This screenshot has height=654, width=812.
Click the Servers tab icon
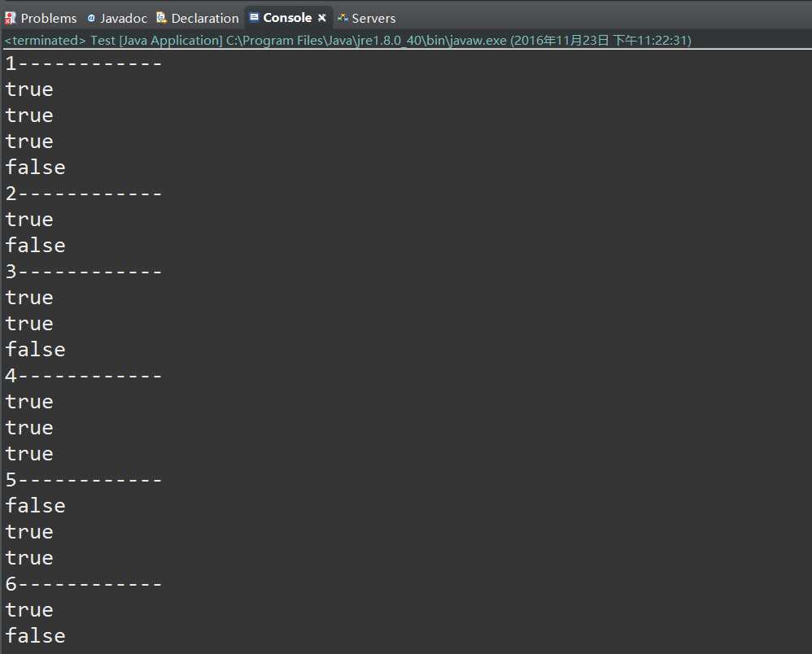(x=343, y=18)
